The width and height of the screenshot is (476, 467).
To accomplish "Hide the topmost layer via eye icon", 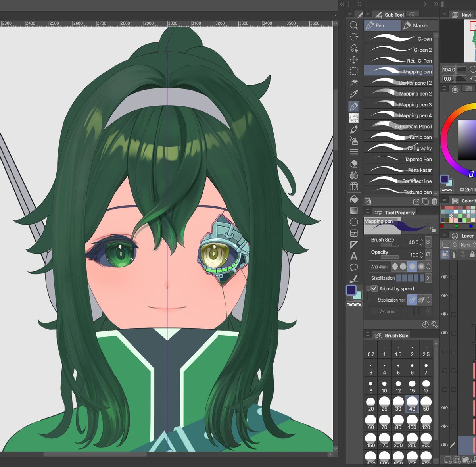I will (x=445, y=277).
